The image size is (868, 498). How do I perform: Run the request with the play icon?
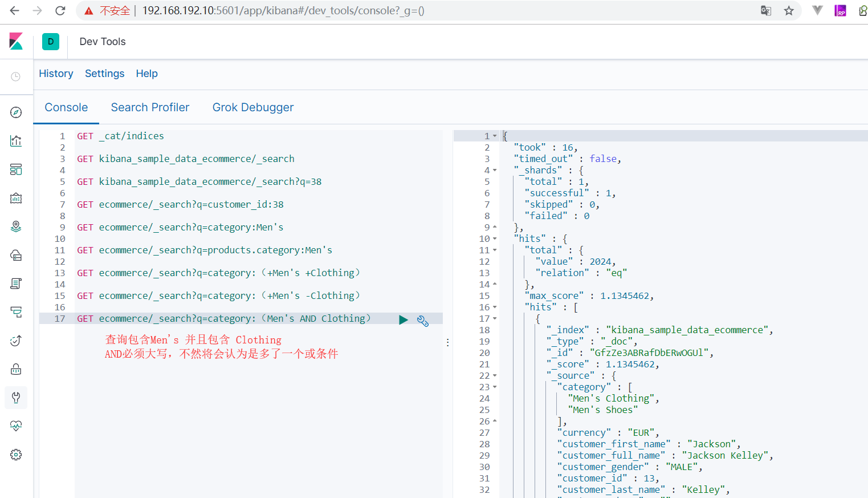(404, 320)
